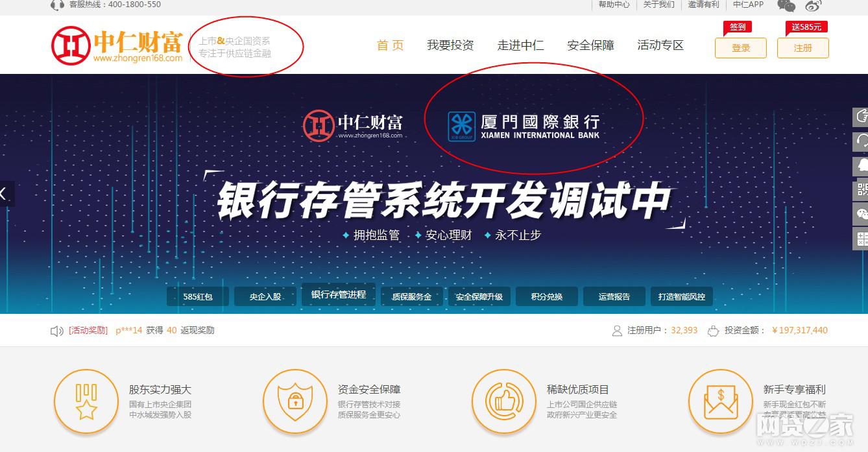Open the 帮助中心 link

click(x=614, y=5)
